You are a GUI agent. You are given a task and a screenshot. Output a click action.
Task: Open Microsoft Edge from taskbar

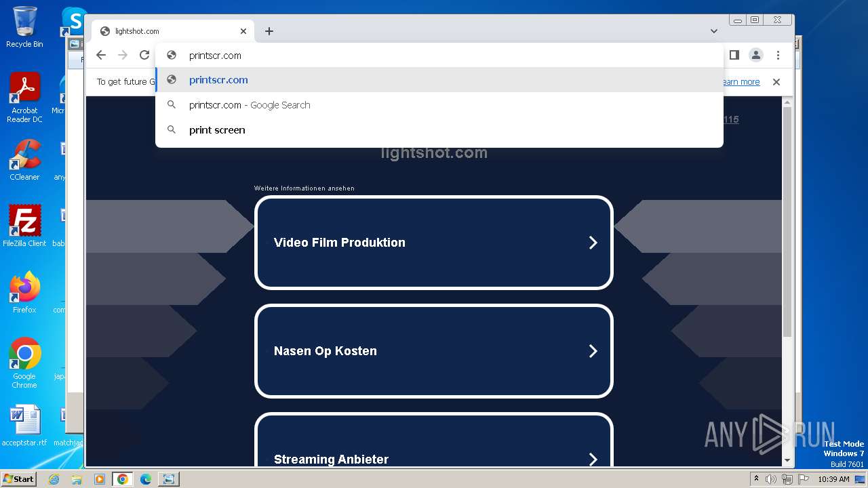146,479
